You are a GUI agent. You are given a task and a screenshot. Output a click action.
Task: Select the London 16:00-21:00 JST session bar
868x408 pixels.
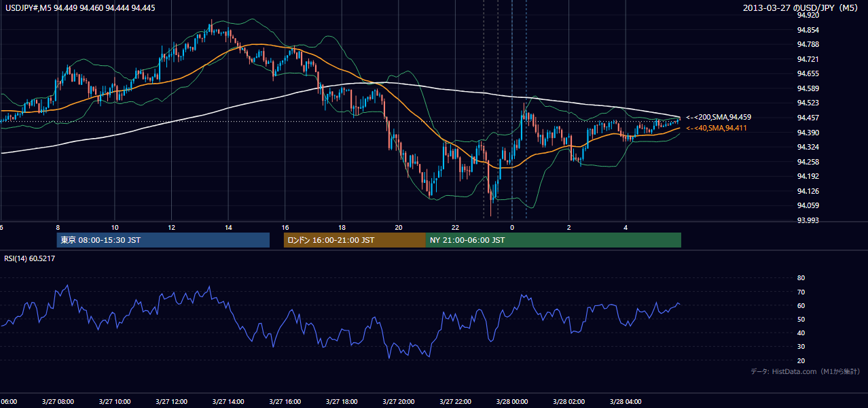pos(355,240)
